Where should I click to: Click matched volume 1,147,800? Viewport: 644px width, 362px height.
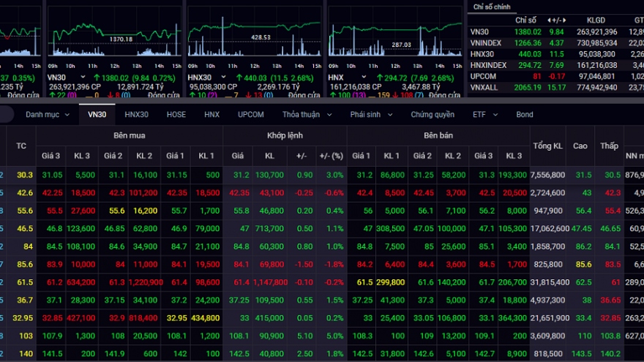[269, 282]
